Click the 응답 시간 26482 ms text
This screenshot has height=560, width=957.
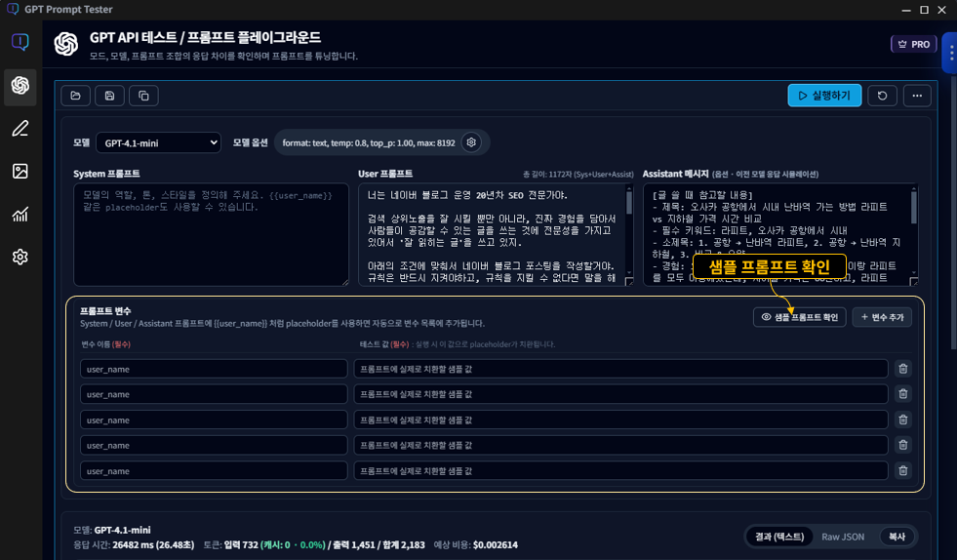134,544
